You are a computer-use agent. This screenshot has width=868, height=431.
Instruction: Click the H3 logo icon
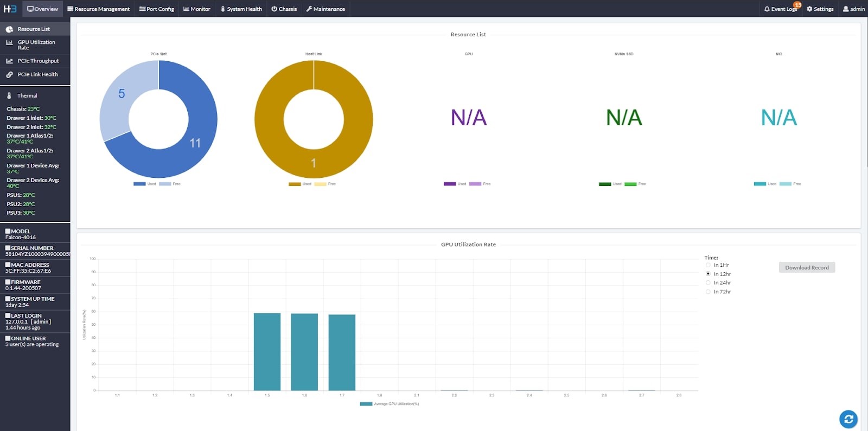click(10, 9)
